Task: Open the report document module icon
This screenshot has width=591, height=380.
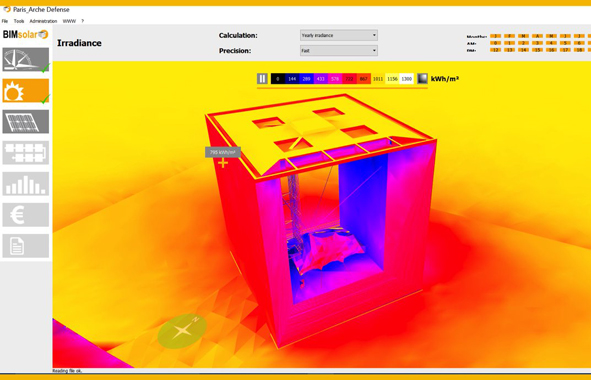Action: [x=26, y=246]
